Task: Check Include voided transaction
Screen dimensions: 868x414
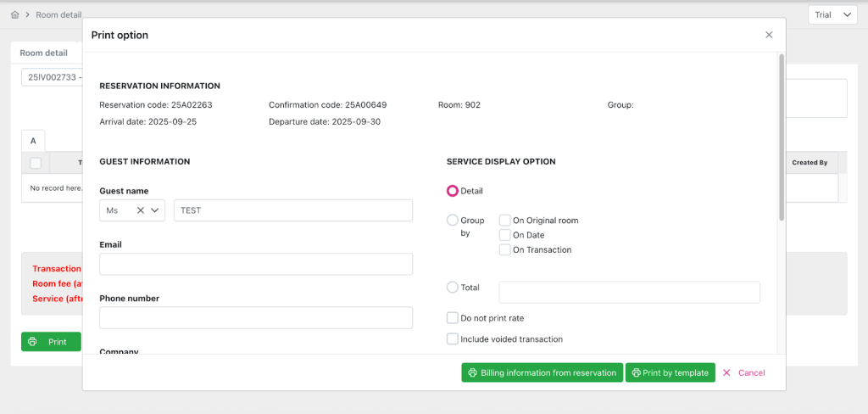Action: [x=453, y=339]
